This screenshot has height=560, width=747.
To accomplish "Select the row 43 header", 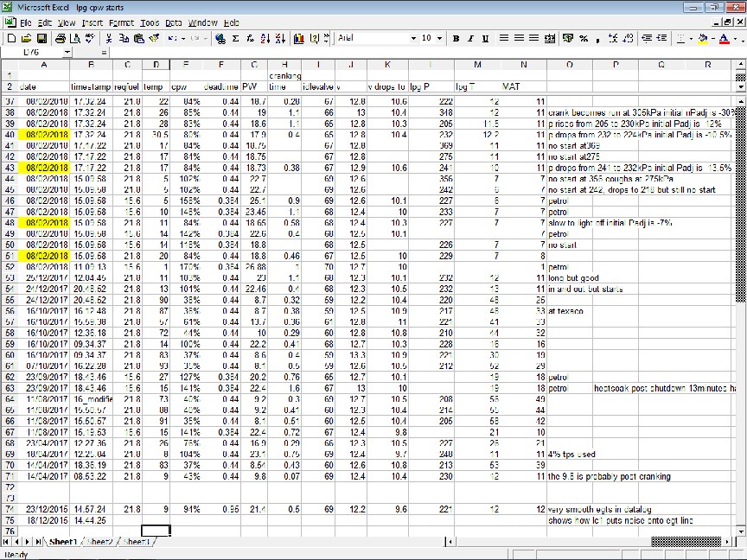I will [x=10, y=168].
